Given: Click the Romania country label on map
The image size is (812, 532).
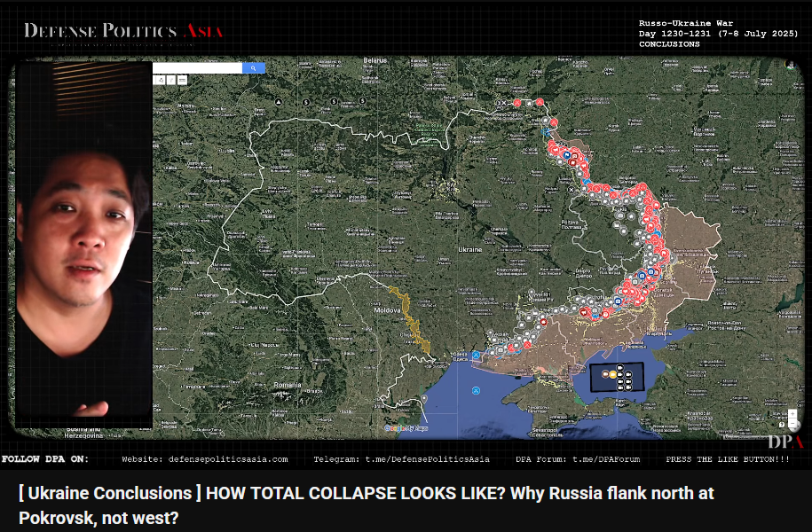Looking at the screenshot, I should (x=288, y=385).
